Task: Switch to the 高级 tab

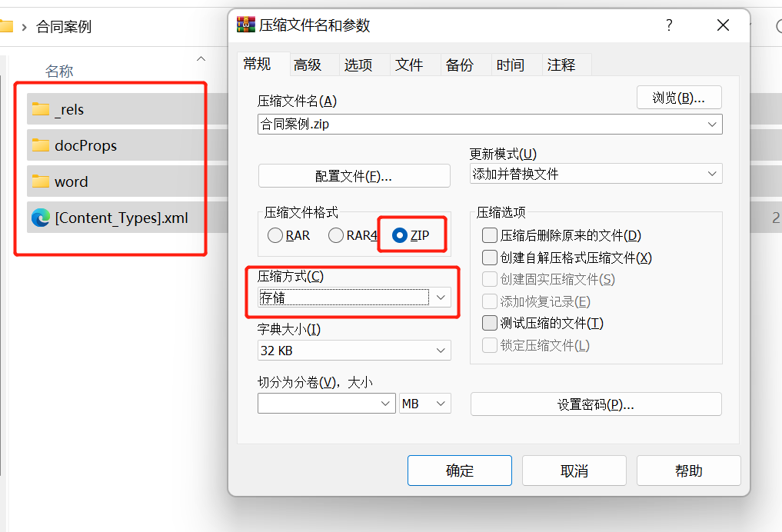Action: tap(308, 65)
